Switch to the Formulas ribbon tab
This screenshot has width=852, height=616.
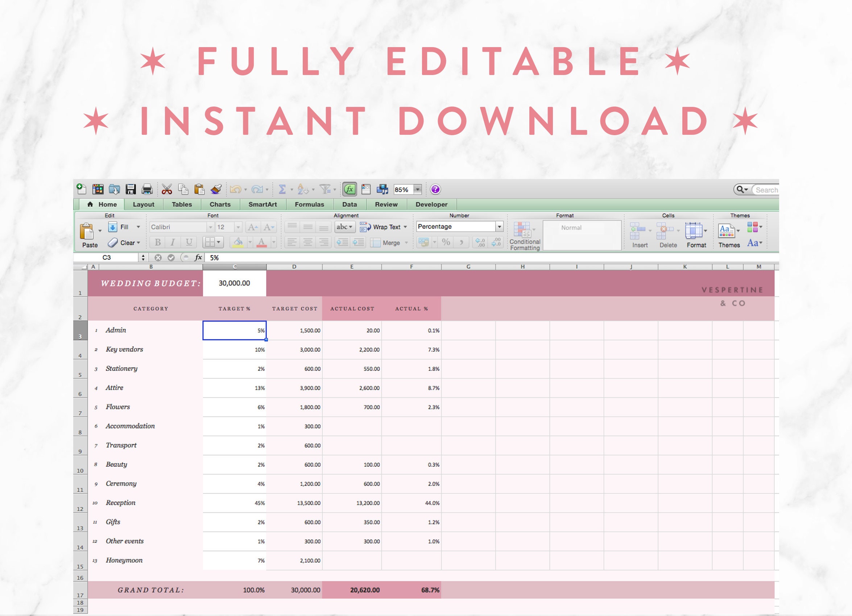coord(309,205)
